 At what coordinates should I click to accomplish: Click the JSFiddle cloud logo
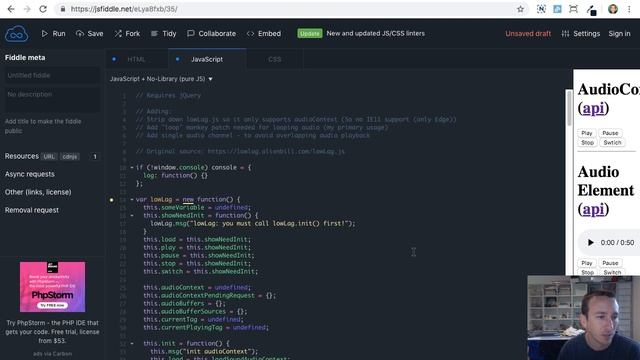click(x=16, y=33)
